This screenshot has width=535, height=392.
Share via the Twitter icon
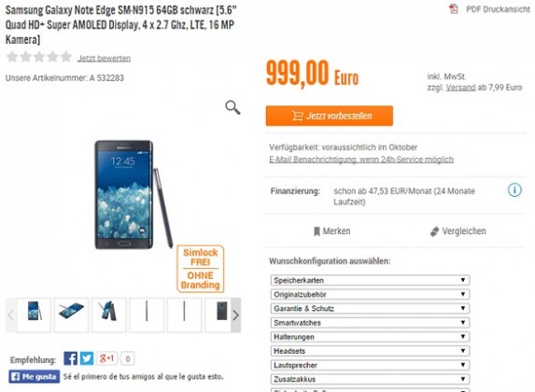point(87,358)
